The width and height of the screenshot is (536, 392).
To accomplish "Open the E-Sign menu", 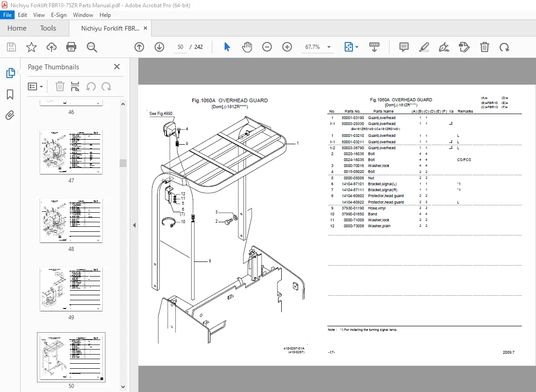I will (x=59, y=15).
